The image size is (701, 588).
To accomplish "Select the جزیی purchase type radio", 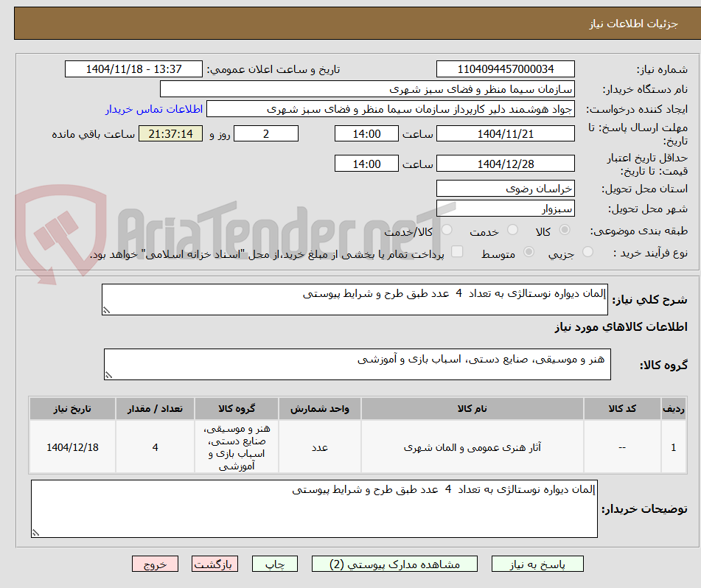I will [588, 251].
